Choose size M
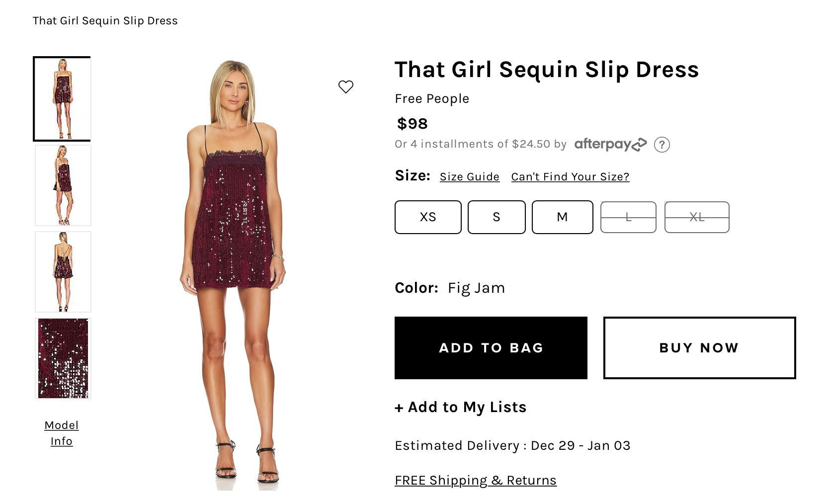The width and height of the screenshot is (829, 504). coord(562,217)
